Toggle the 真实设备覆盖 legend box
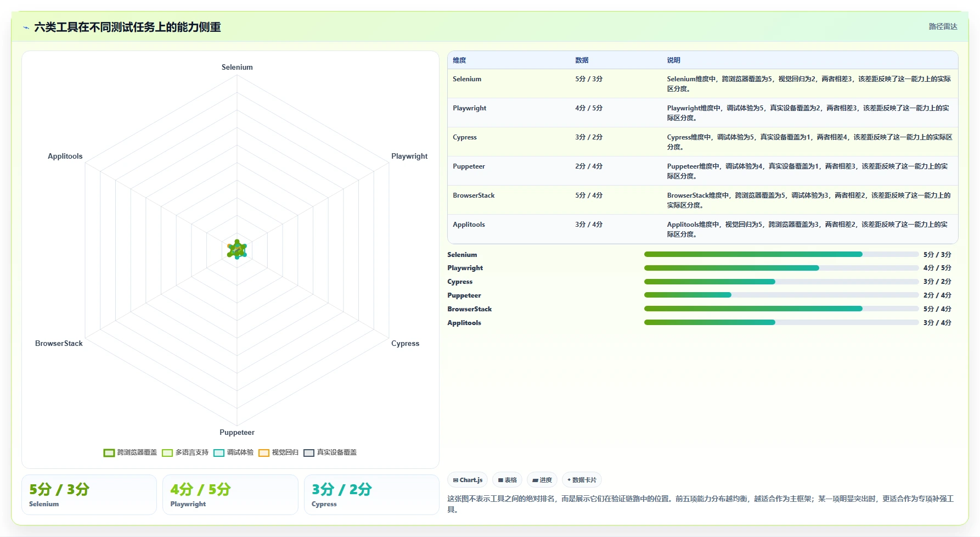Screen dimensions: 980x537 (x=309, y=452)
